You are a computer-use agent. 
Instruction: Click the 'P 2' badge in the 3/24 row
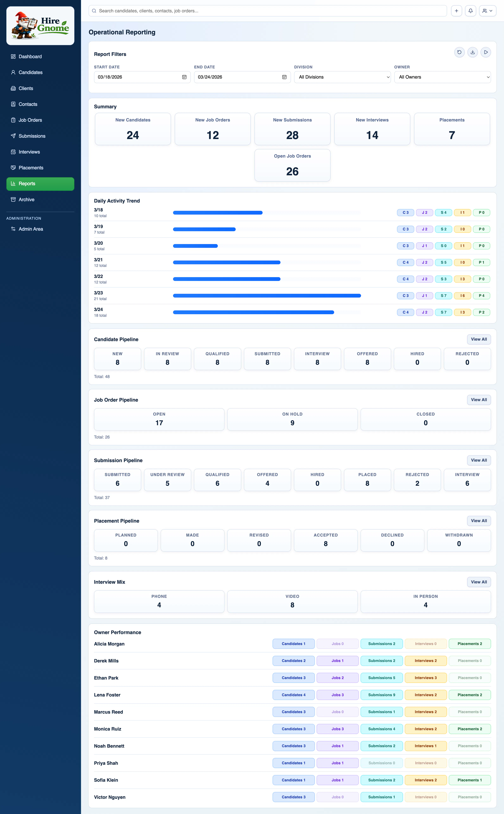pyautogui.click(x=482, y=312)
